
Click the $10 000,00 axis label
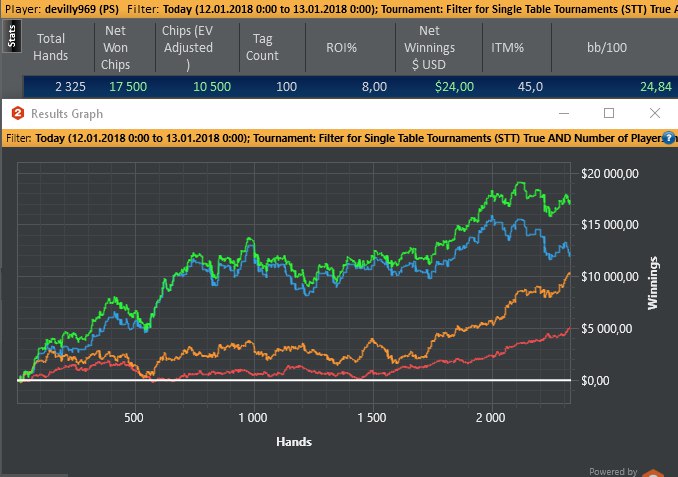[x=610, y=277]
